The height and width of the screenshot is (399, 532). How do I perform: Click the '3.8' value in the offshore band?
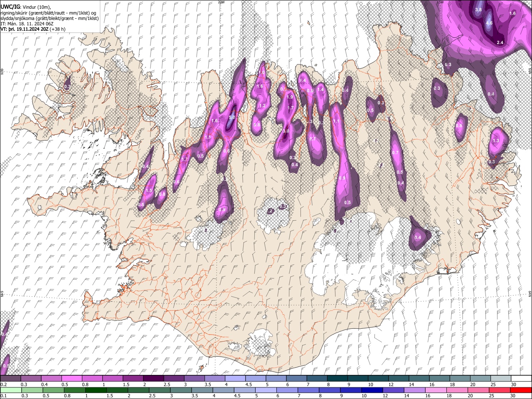(478, 10)
